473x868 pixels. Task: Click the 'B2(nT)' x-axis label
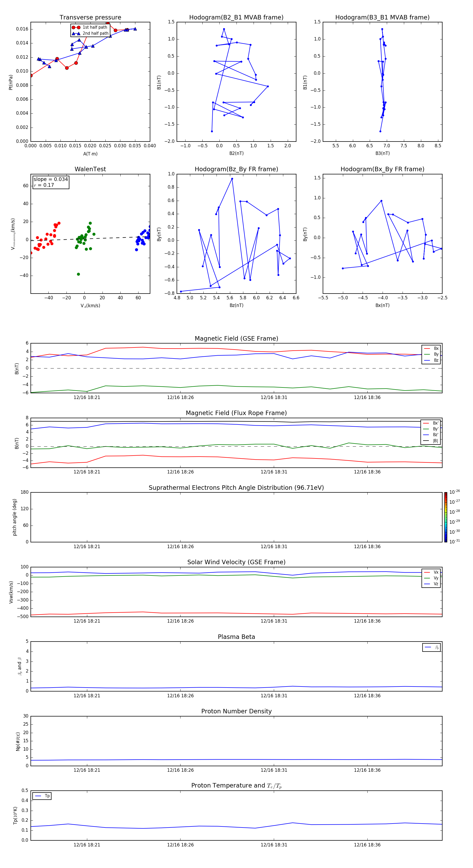point(236,153)
